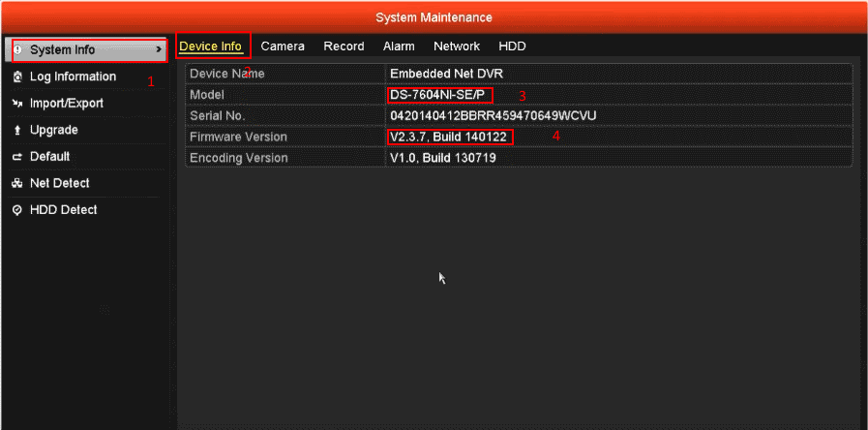Click firmware value V2.3.7, Build 140122
This screenshot has width=868, height=430.
(x=448, y=137)
